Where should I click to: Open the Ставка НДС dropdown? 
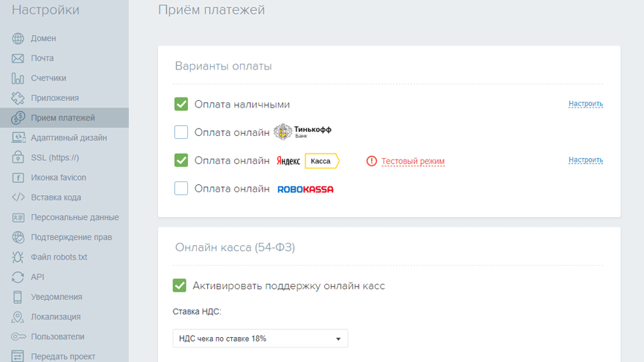pos(261,339)
